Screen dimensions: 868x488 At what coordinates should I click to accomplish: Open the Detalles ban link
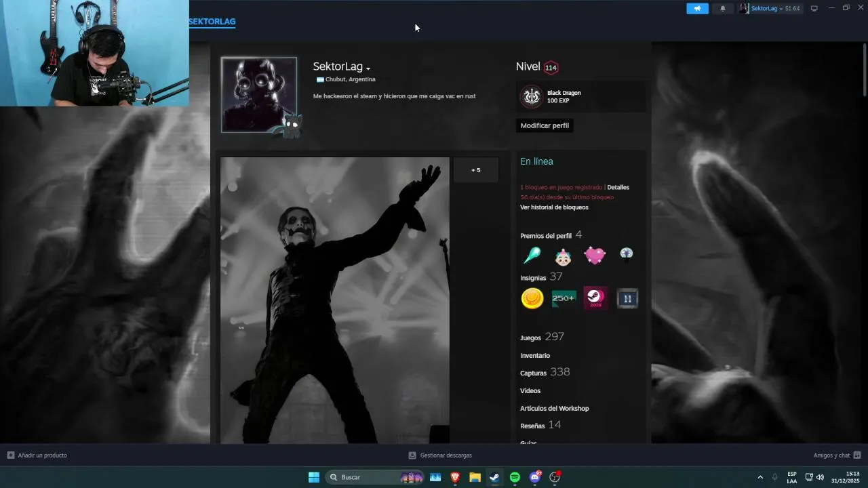[x=618, y=187]
